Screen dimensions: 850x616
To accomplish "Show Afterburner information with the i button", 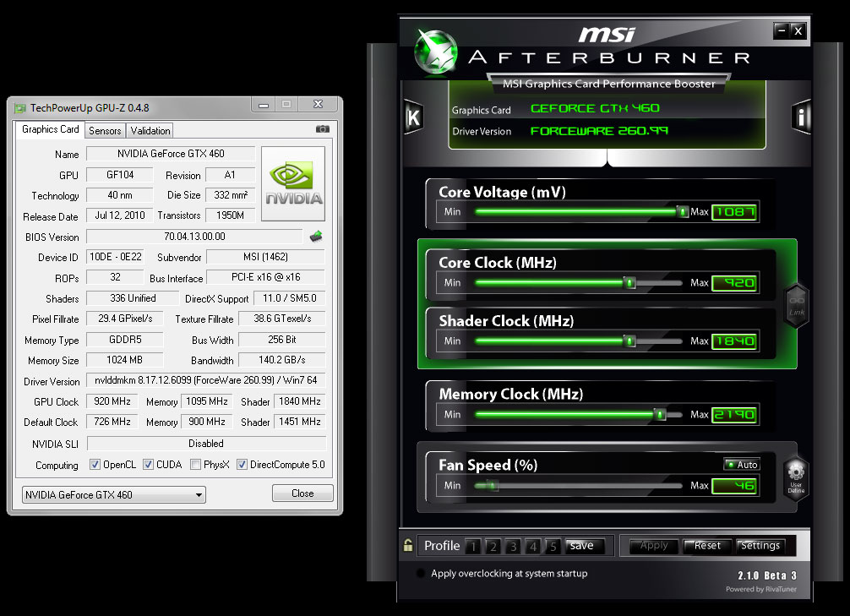I will click(x=801, y=117).
